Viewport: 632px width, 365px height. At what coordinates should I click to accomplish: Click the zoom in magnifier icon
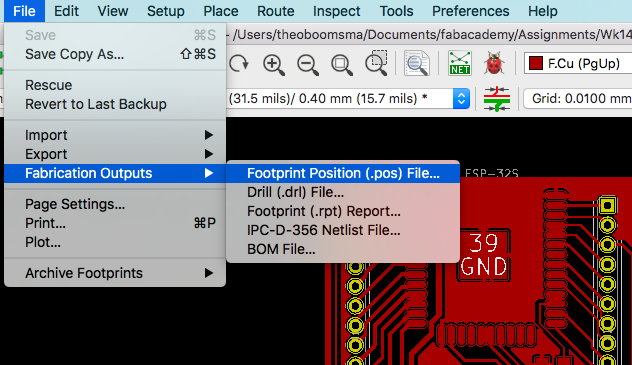click(274, 64)
